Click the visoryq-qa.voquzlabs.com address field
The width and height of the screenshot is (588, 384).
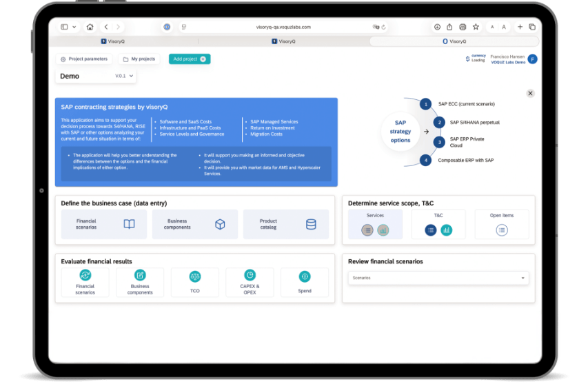click(x=283, y=27)
